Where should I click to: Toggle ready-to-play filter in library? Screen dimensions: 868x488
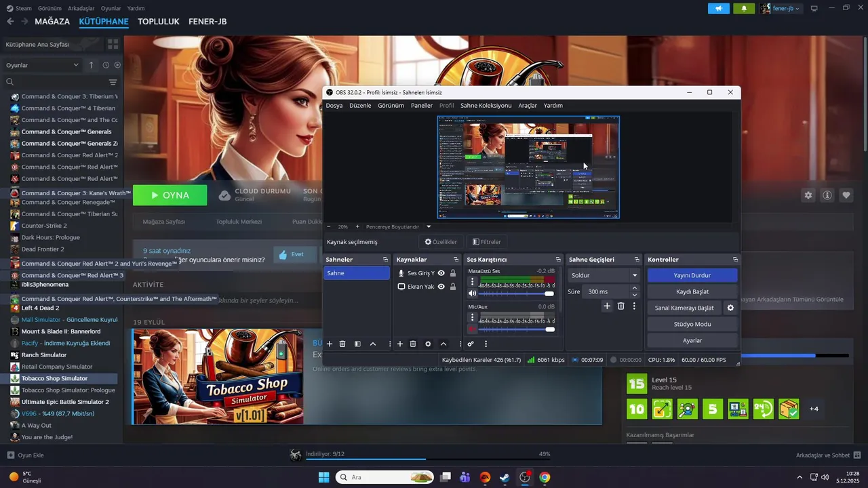(117, 65)
